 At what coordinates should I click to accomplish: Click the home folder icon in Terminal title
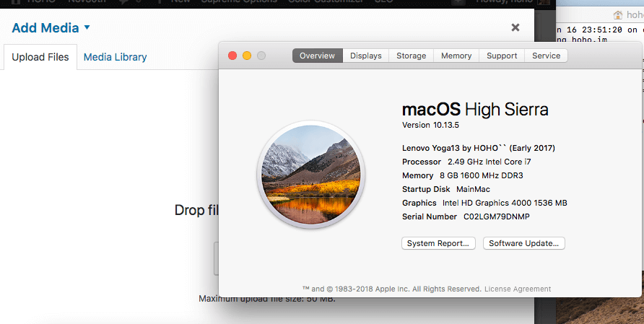(x=617, y=15)
